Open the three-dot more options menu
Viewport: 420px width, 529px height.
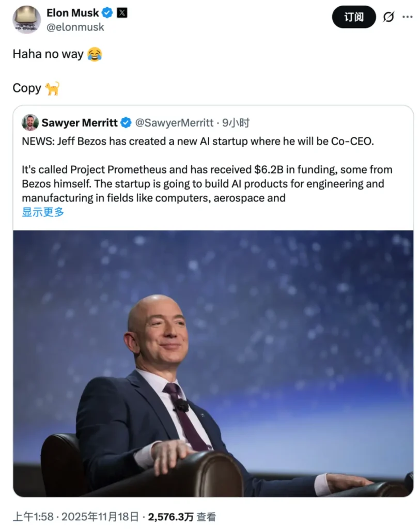[408, 17]
